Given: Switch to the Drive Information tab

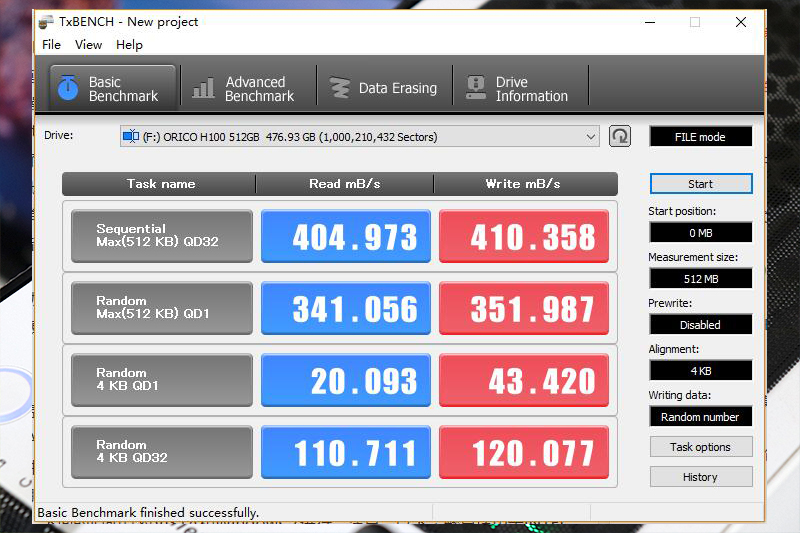Looking at the screenshot, I should point(520,88).
